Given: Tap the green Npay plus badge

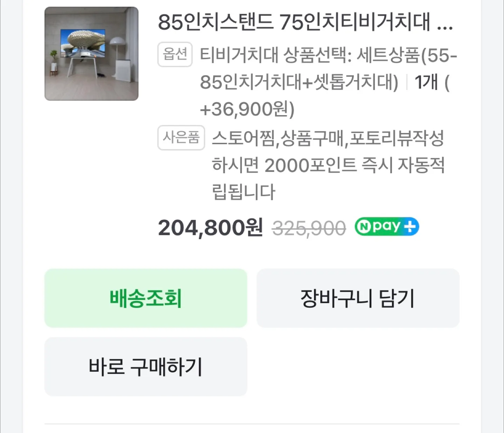Looking at the screenshot, I should click(x=386, y=226).
